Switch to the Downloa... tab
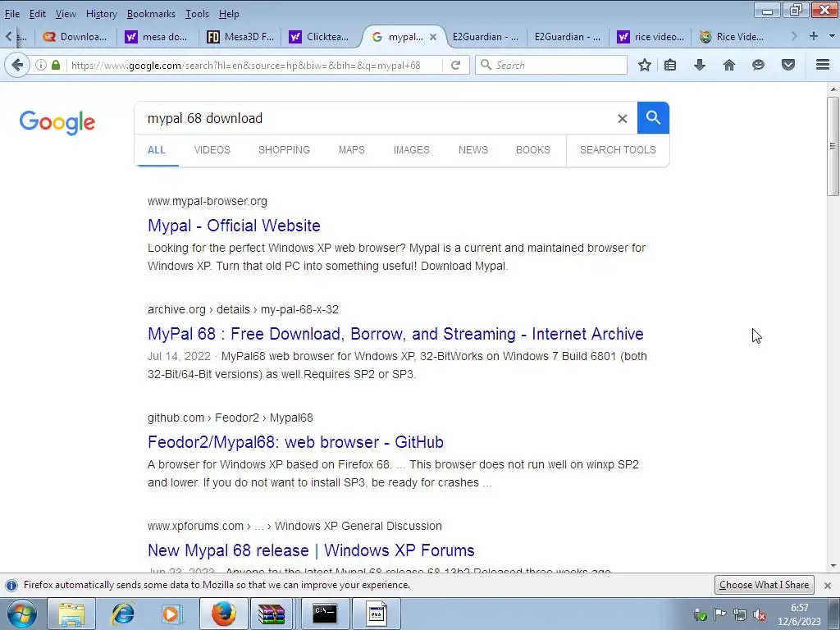This screenshot has height=630, width=840. pyautogui.click(x=75, y=37)
